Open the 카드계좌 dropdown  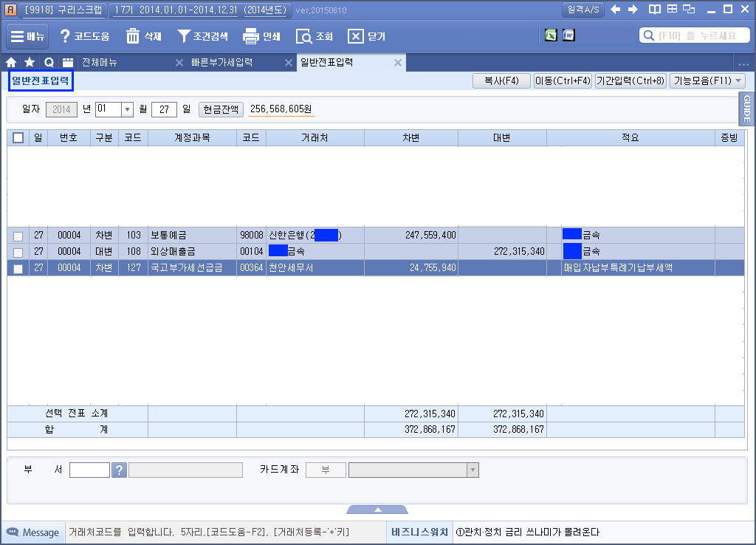472,470
